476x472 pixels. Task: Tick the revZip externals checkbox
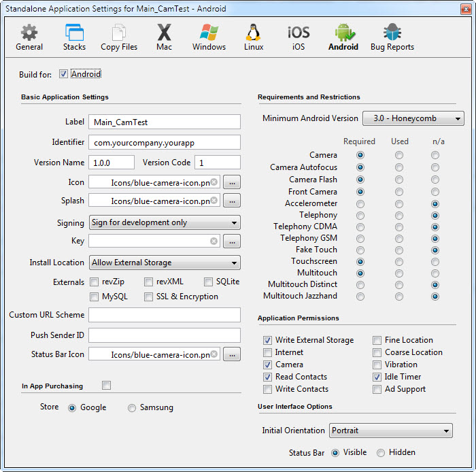95,282
